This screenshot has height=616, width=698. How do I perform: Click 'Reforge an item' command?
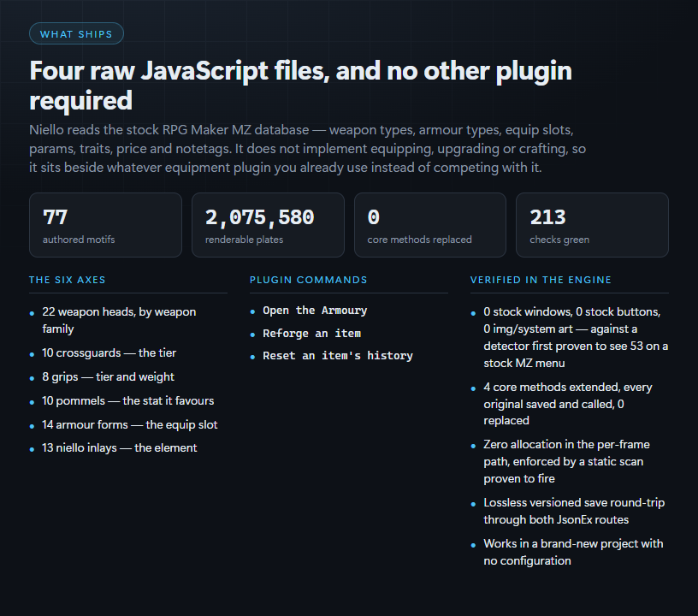(x=311, y=334)
